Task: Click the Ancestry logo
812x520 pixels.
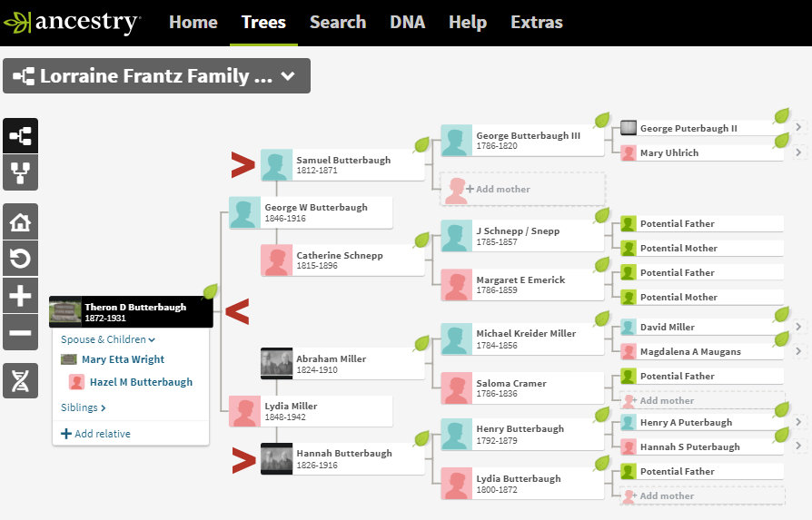Action: (73, 23)
